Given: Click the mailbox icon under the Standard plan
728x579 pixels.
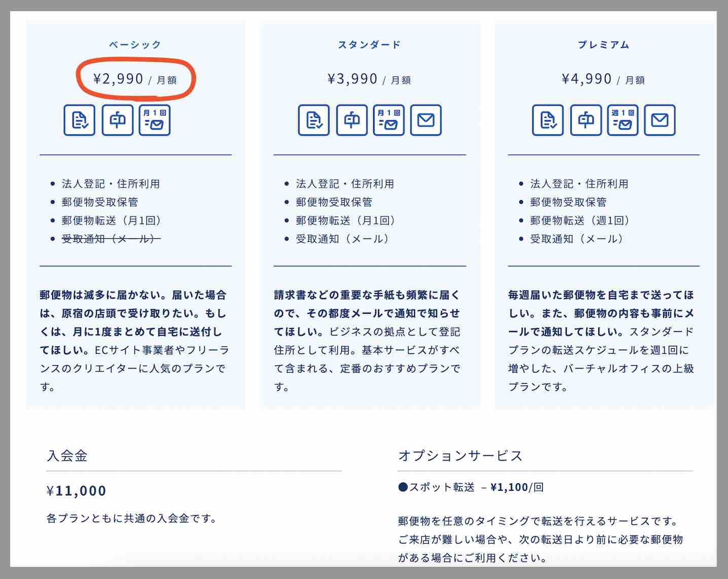Looking at the screenshot, I should point(352,120).
